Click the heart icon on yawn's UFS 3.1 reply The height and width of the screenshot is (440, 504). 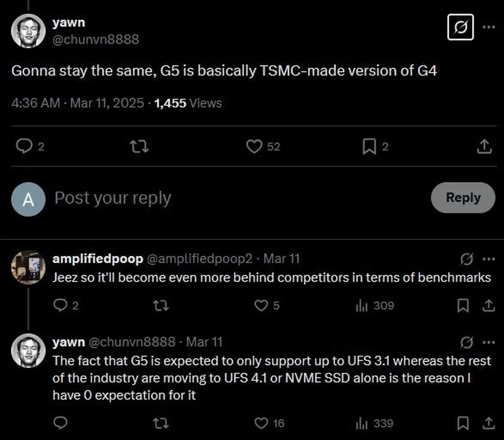261,423
